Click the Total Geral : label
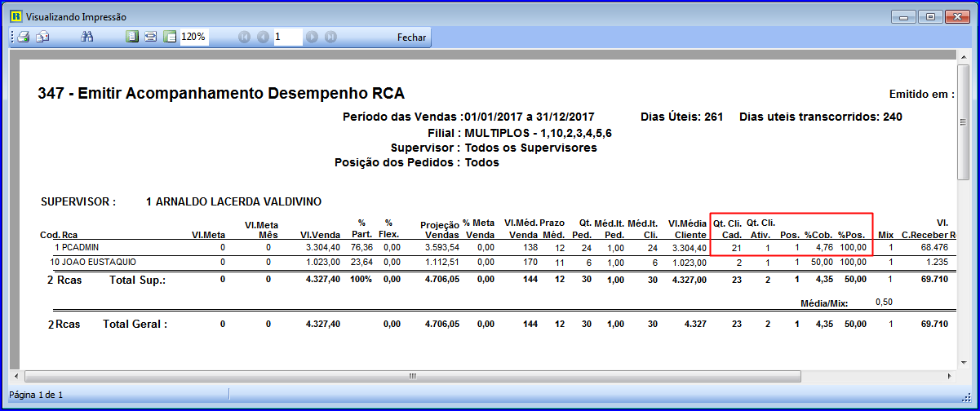This screenshot has height=411, width=980. click(x=135, y=324)
